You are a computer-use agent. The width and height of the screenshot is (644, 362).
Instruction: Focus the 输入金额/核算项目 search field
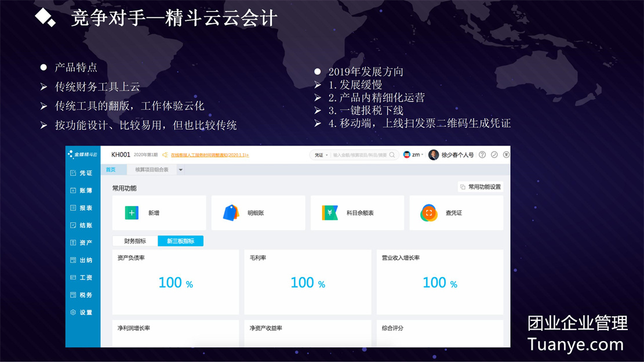click(x=360, y=155)
